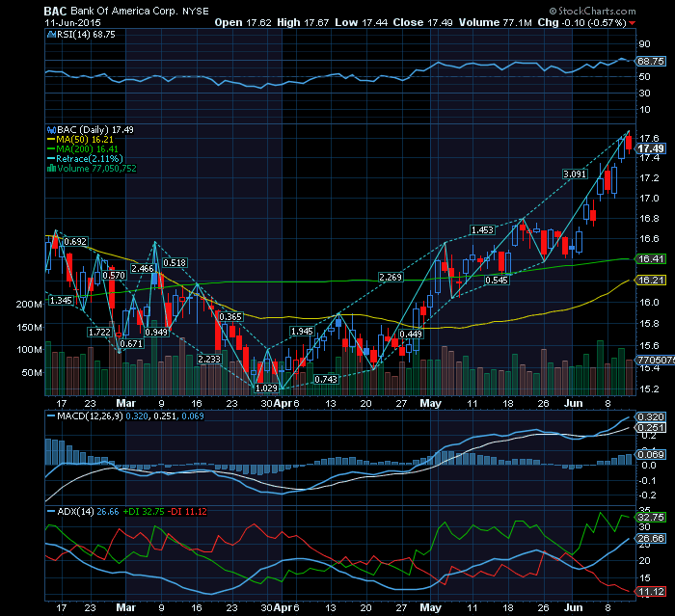Click the 0.449 retracement label
Image resolution: width=675 pixels, height=616 pixels.
click(x=411, y=335)
